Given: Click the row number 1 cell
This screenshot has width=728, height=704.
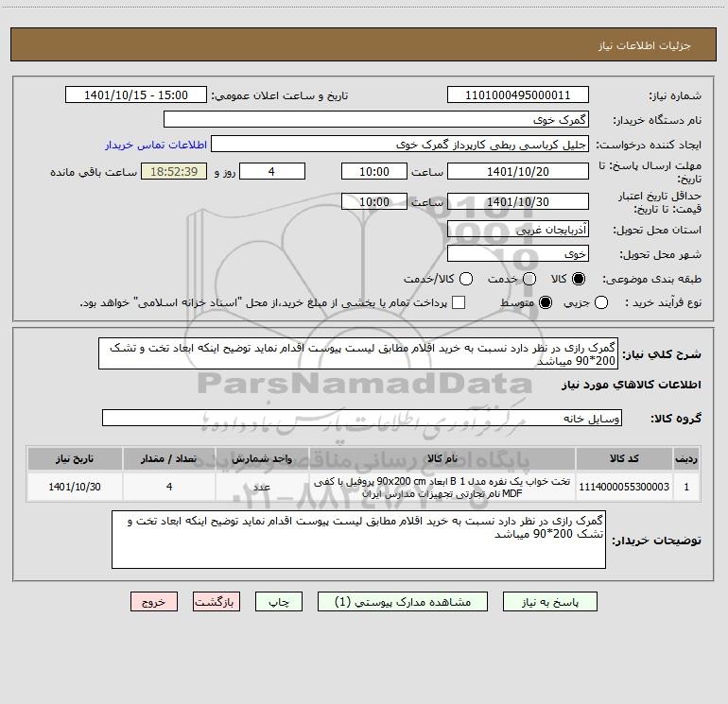Looking at the screenshot, I should click(x=686, y=487).
